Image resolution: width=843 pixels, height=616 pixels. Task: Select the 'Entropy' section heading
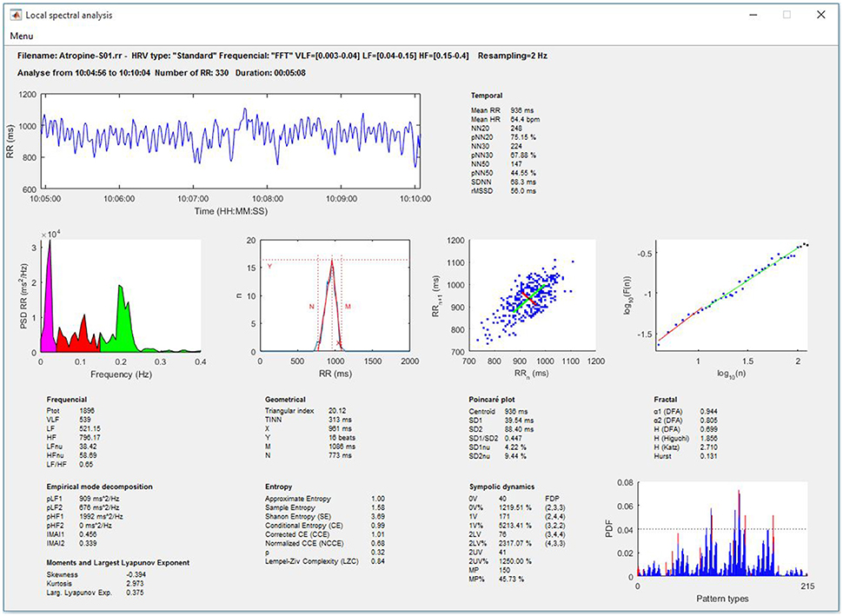[x=278, y=487]
